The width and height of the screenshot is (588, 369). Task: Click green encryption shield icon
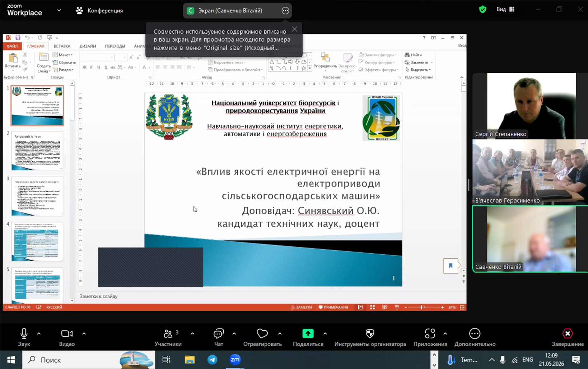483,10
